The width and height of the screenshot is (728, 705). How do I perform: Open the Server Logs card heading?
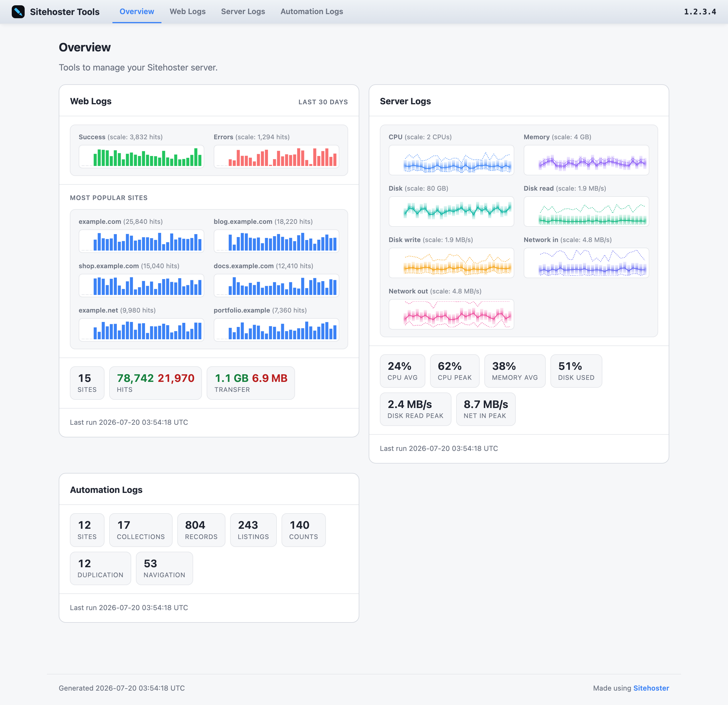tap(405, 101)
